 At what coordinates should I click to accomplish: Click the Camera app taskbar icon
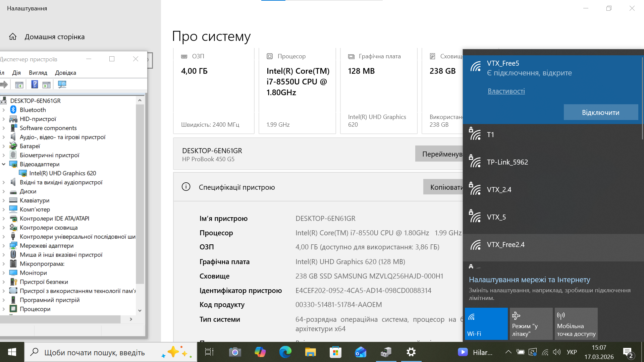235,352
